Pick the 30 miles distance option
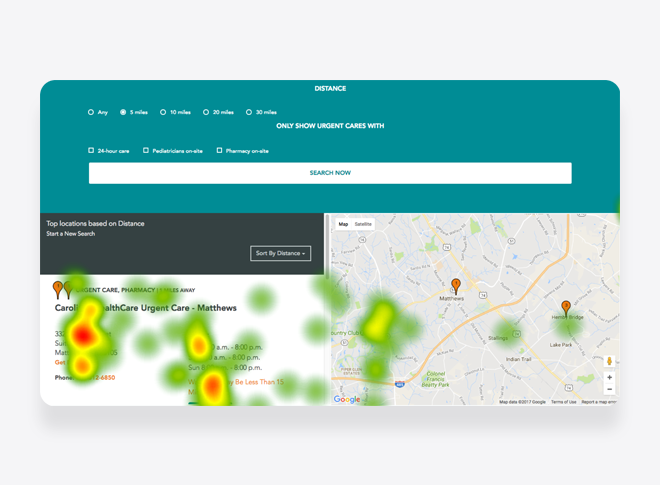 (249, 112)
